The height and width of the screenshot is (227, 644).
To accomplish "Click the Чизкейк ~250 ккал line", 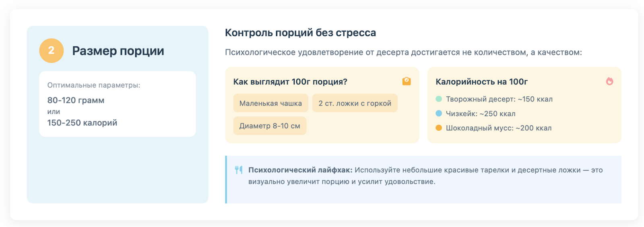I will tap(481, 114).
